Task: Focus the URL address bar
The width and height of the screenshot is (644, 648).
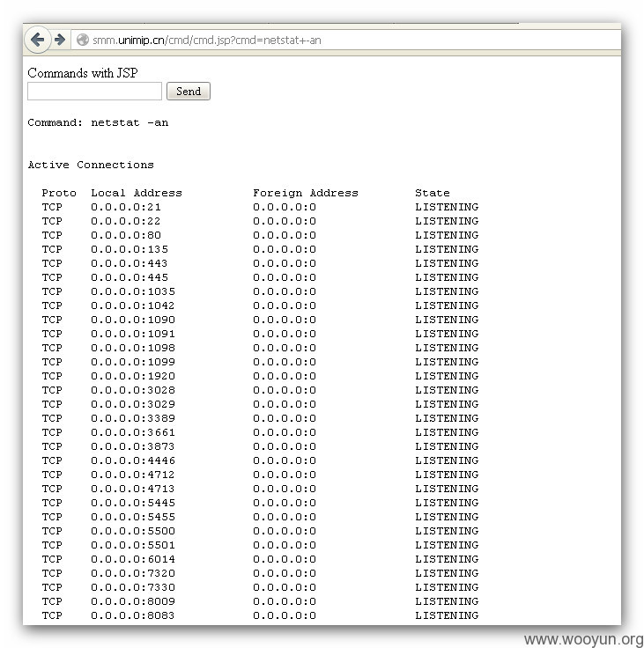Action: 345,40
